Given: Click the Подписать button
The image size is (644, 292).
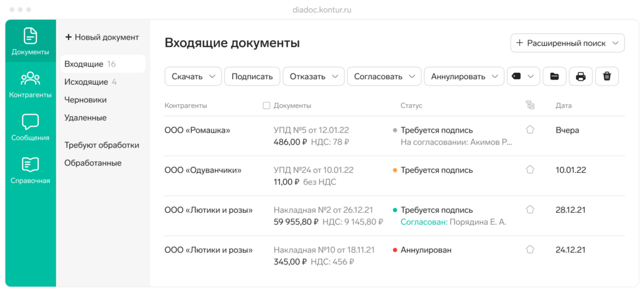Looking at the screenshot, I should [x=252, y=77].
